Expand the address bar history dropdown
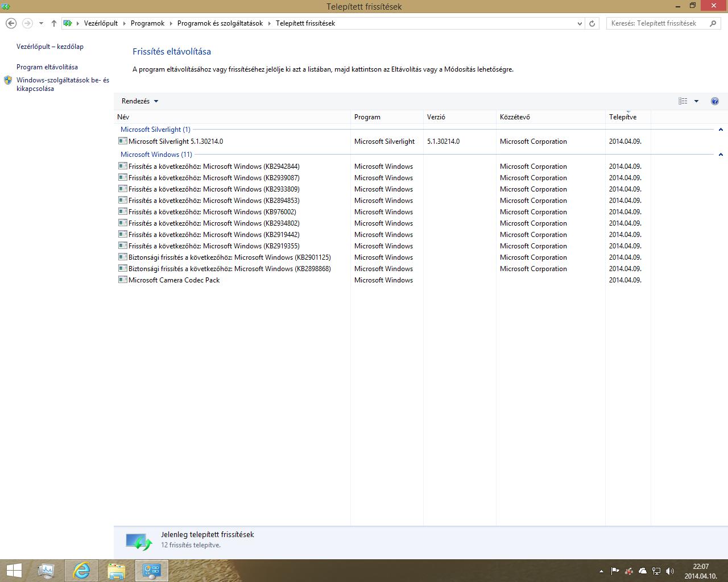This screenshot has height=582, width=728. tap(580, 23)
